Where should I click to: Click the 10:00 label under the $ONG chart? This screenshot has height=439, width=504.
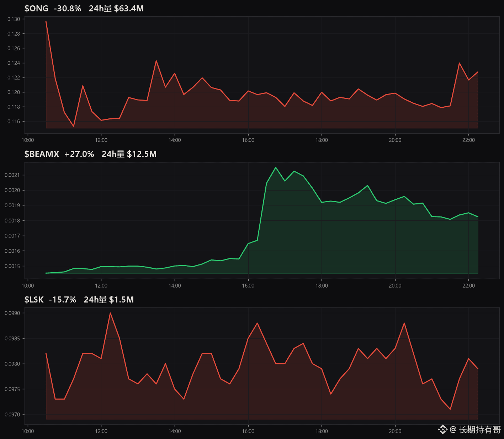(x=28, y=140)
